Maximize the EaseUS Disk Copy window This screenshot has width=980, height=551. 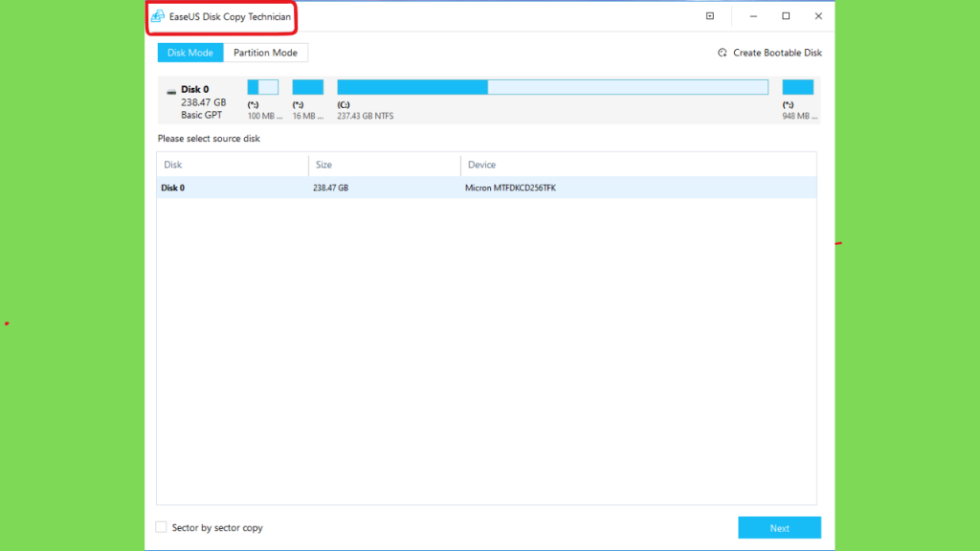[x=786, y=16]
